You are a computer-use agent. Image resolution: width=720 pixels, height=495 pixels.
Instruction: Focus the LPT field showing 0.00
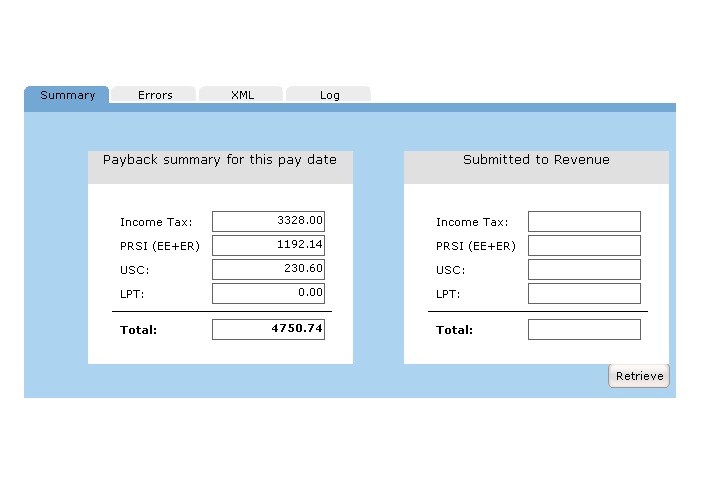[268, 293]
